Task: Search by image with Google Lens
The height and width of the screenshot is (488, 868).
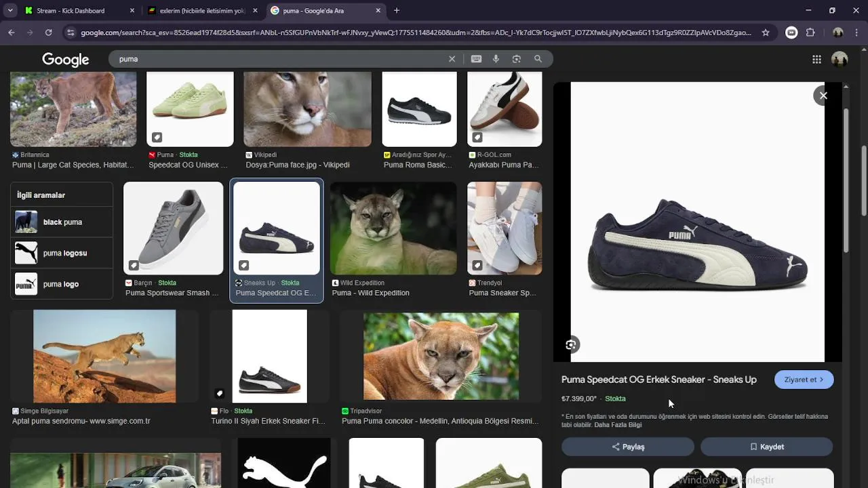Action: pos(517,59)
